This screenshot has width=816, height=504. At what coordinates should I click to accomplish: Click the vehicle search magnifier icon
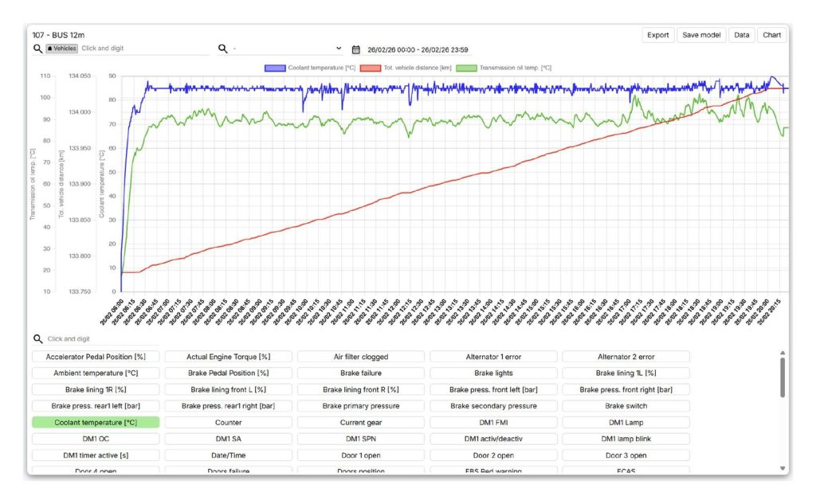click(37, 49)
